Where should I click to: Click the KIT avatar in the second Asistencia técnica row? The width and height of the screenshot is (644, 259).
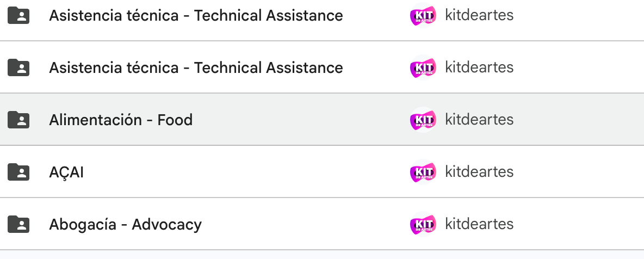tap(423, 67)
